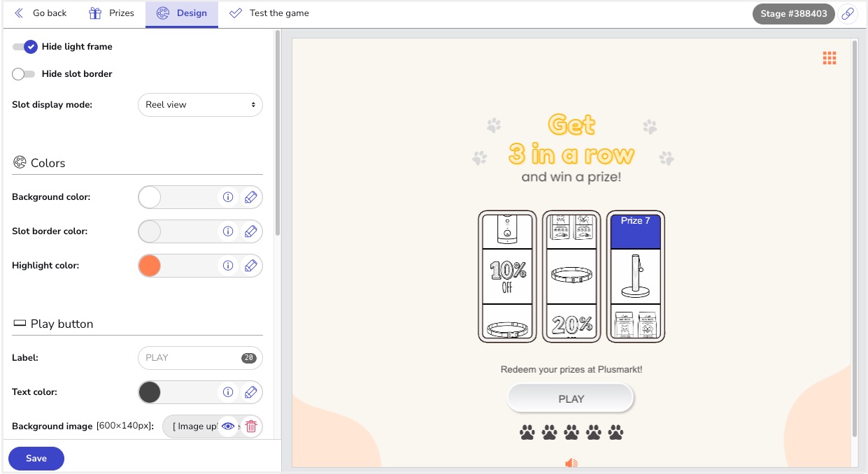Click Slot border color info icon
Image resolution: width=868 pixels, height=474 pixels.
click(227, 231)
